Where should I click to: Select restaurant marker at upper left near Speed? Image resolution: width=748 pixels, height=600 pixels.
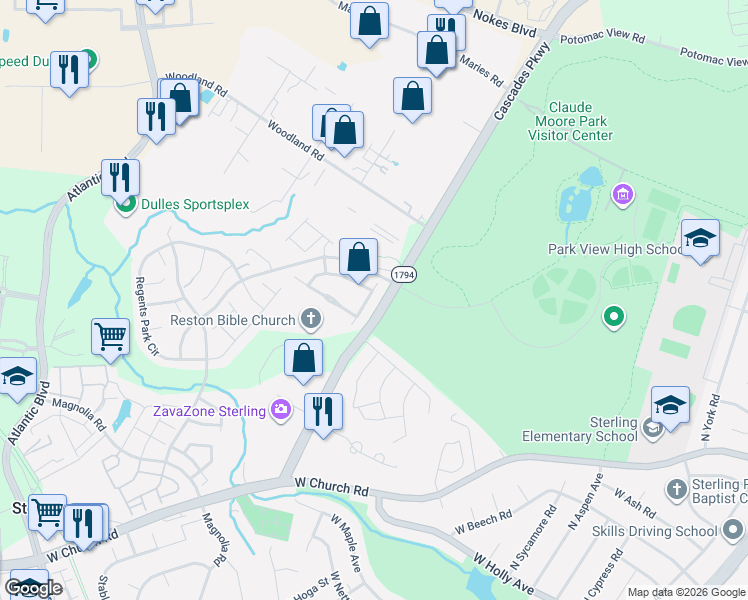[70, 71]
